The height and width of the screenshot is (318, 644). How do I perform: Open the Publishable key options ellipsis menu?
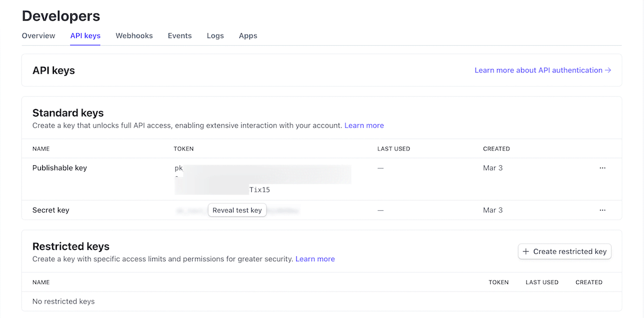pyautogui.click(x=602, y=168)
